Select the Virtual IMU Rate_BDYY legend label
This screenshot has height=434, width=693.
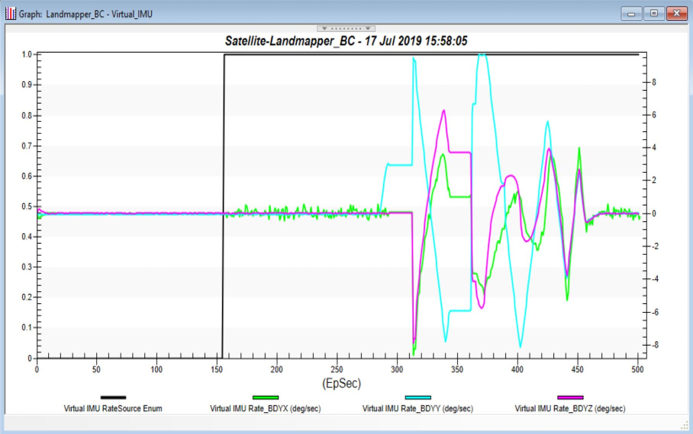tap(417, 409)
